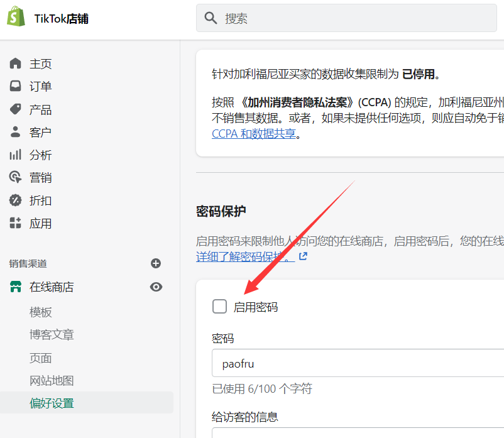Open 博客文章 under 在线商店
This screenshot has width=504, height=438.
click(x=52, y=334)
